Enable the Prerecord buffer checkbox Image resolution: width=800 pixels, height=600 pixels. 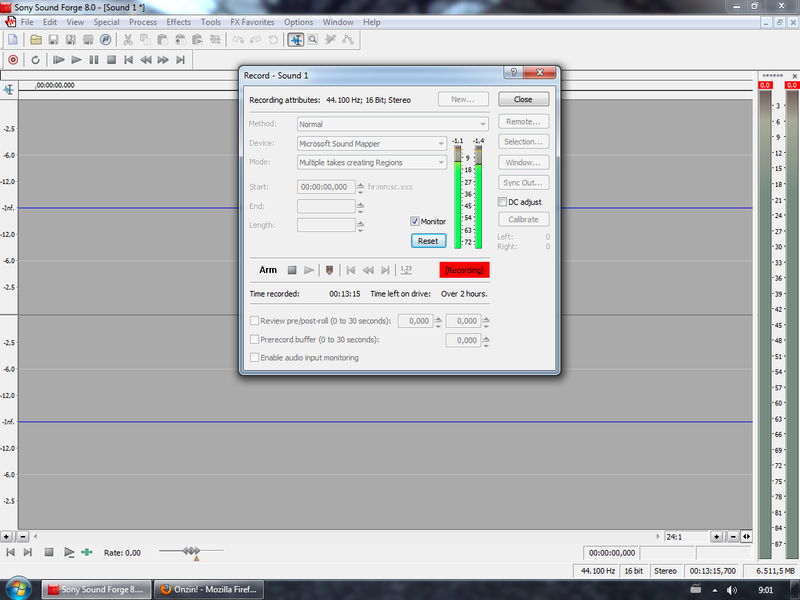point(254,339)
